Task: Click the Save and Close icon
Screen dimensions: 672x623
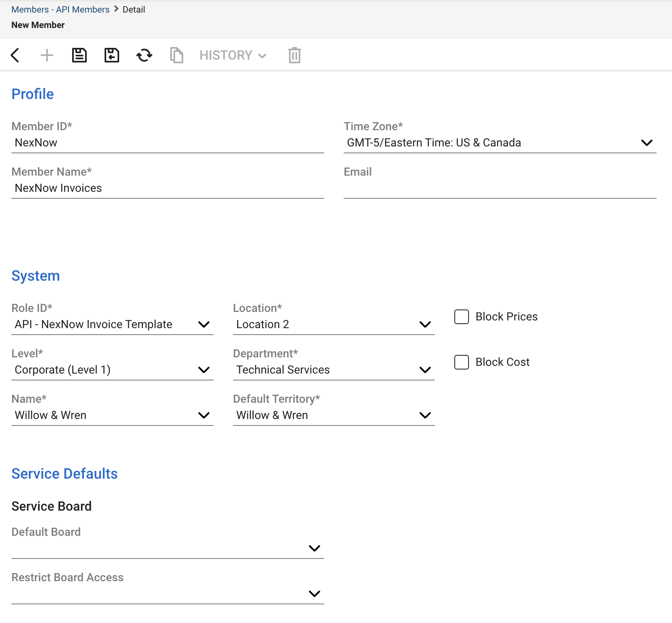Action: point(112,55)
